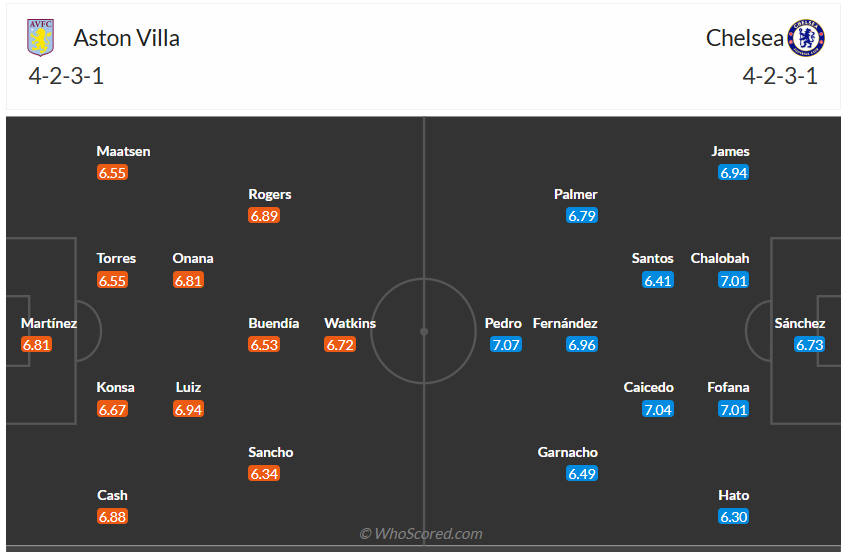The image size is (848, 552).
Task: Click Aston Villa's 4-2-3-1 formation label
Action: 65,77
